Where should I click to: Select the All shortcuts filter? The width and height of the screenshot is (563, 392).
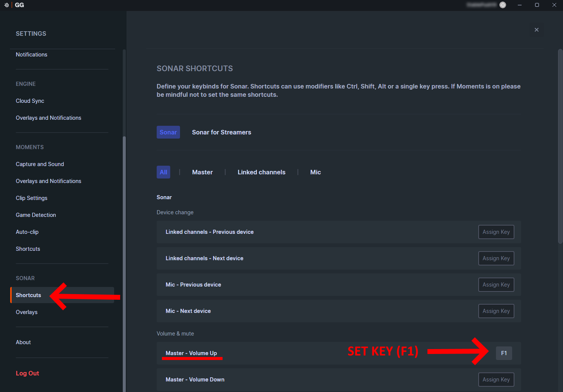click(x=163, y=172)
